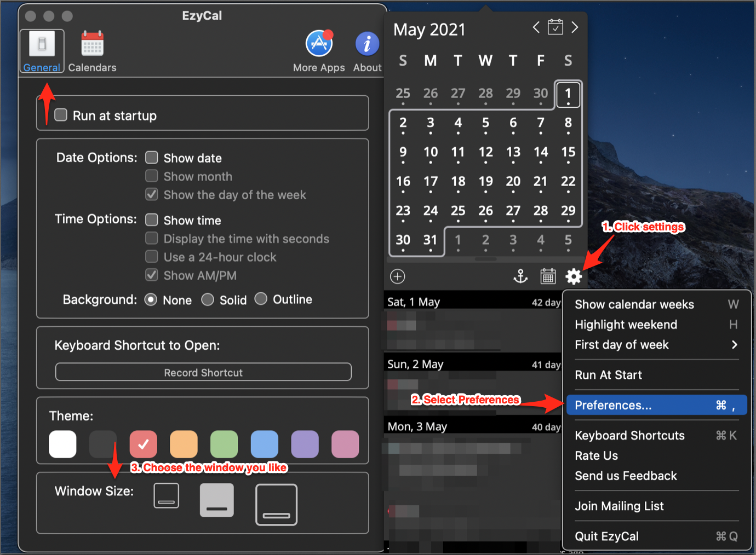The width and height of the screenshot is (756, 555).
Task: Click the Record Shortcut button
Action: tap(203, 372)
